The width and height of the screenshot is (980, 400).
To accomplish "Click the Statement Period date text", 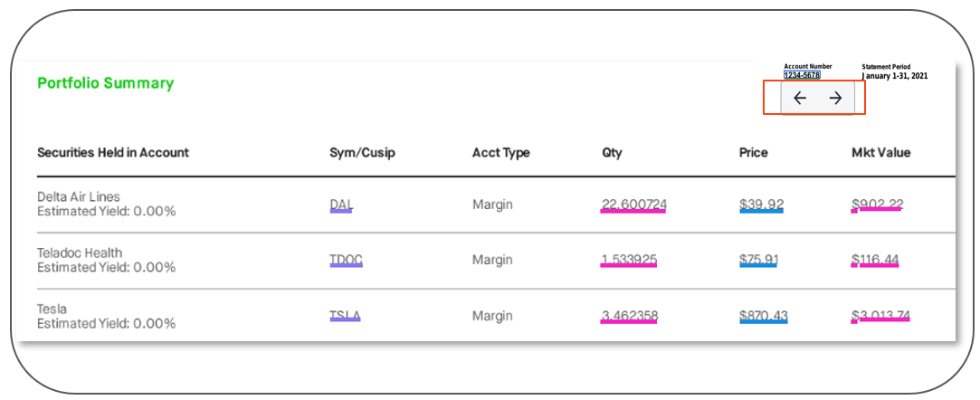I will [895, 76].
